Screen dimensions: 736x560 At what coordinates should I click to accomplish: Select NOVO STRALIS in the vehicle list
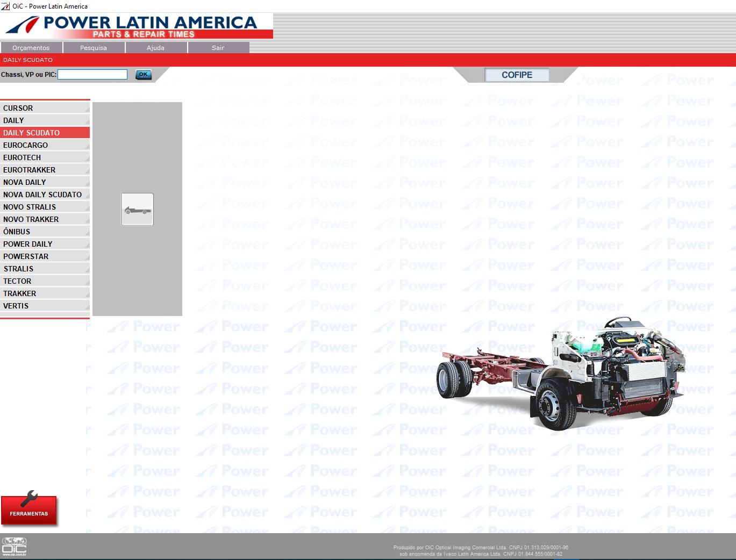(x=45, y=207)
